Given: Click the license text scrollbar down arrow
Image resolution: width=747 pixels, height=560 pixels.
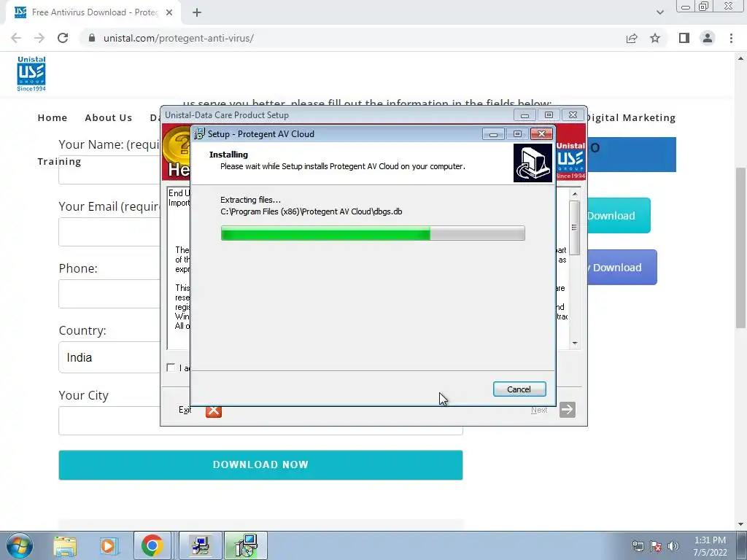Looking at the screenshot, I should (575, 343).
